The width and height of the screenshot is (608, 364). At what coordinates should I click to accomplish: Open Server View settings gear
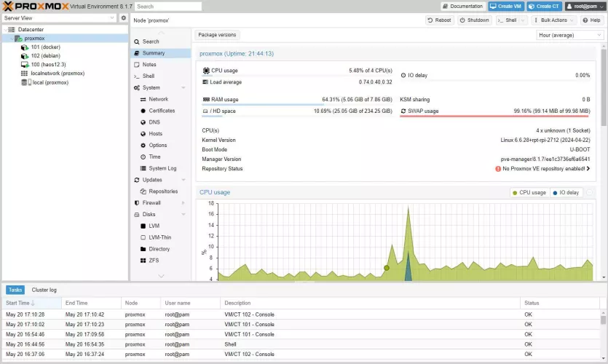coord(123,17)
